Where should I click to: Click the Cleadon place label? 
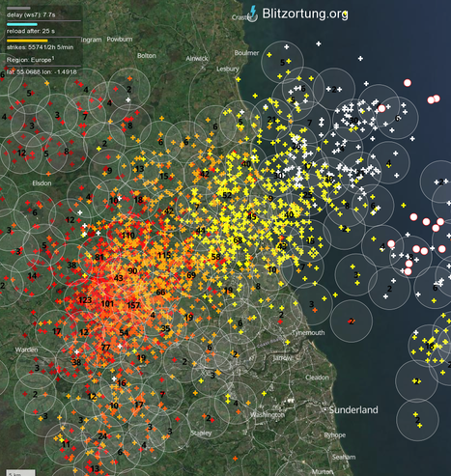tap(317, 378)
